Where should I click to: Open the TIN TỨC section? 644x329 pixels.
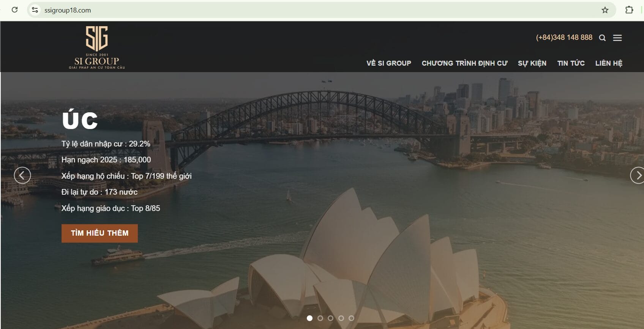point(571,63)
